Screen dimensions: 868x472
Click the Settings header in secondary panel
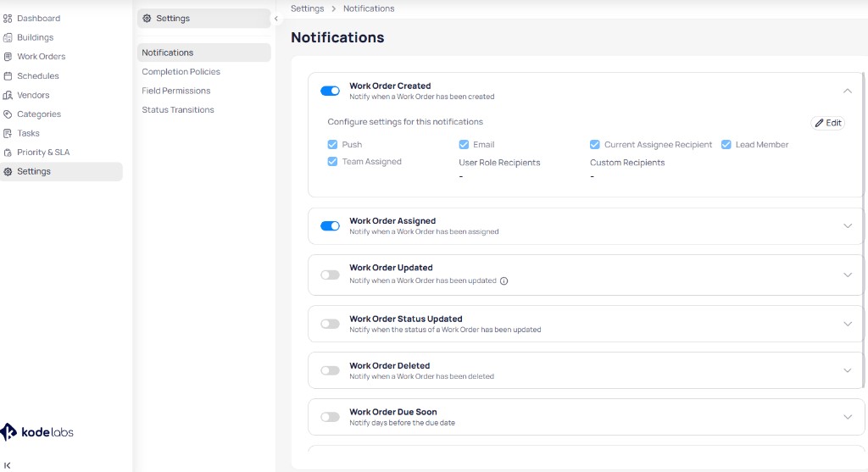(203, 19)
